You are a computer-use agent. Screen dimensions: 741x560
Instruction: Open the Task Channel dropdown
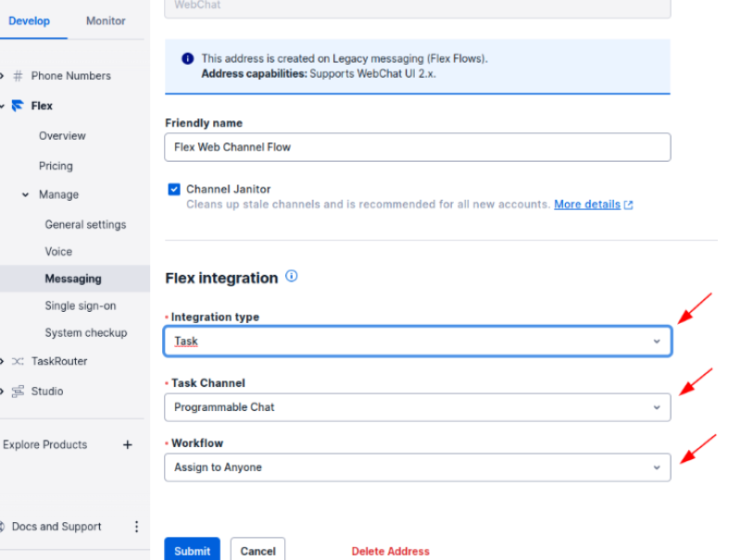(x=418, y=407)
